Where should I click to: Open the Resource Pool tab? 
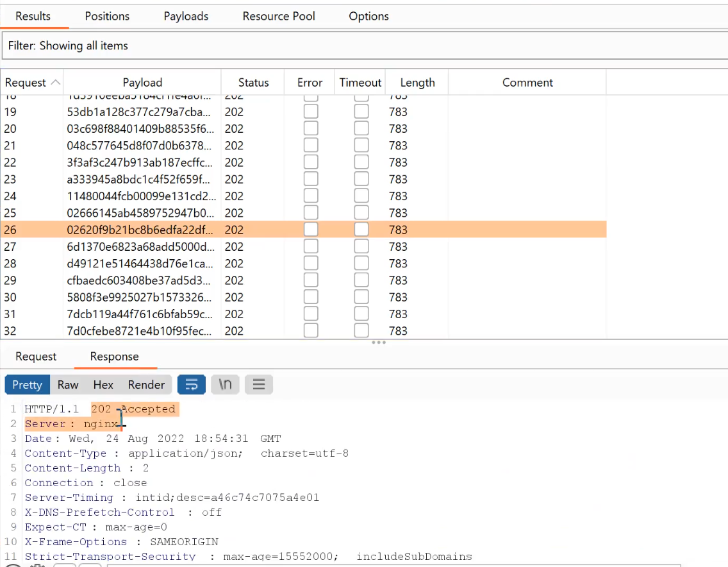point(279,16)
